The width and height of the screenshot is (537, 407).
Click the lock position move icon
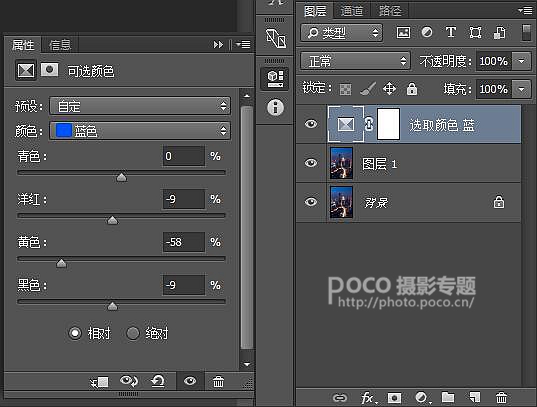[389, 89]
